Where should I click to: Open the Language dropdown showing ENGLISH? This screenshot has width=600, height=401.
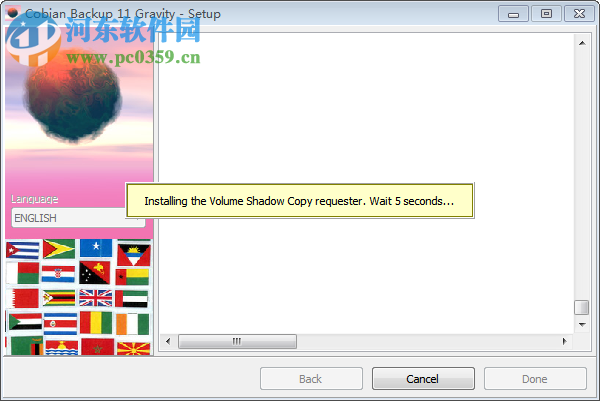click(78, 218)
